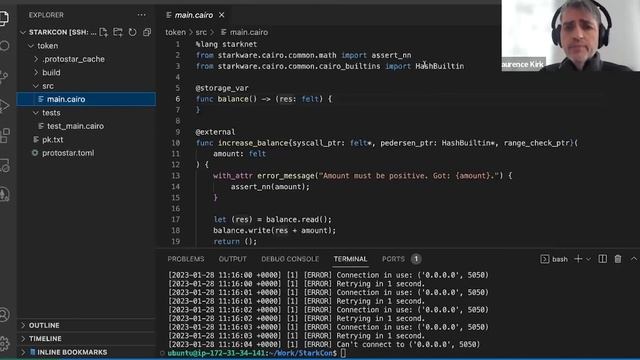Maximize the panel with the chevron icon
The width and height of the screenshot is (640, 360).
coord(633,259)
